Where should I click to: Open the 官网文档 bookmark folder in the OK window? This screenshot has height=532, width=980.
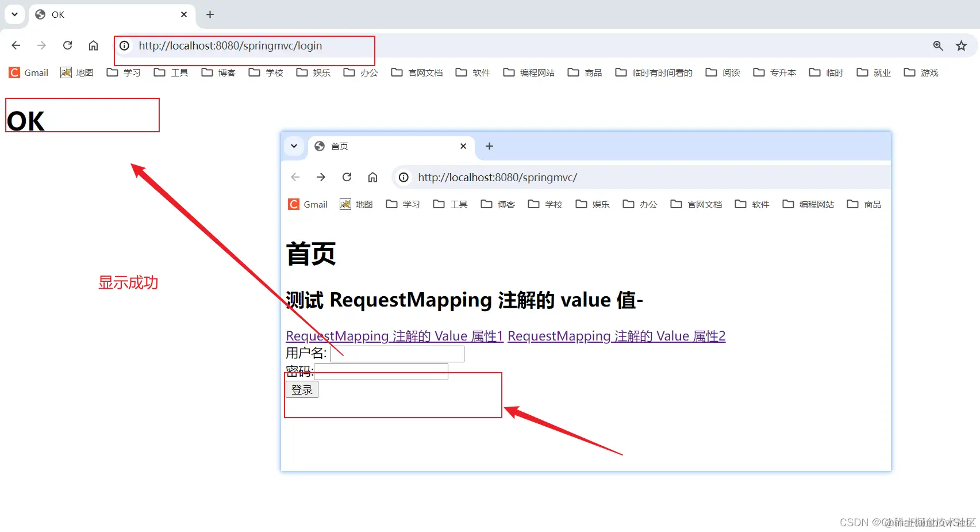pyautogui.click(x=417, y=72)
